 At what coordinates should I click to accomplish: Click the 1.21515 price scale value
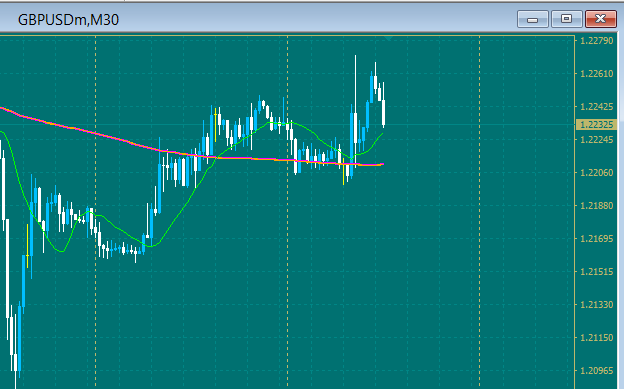[597, 272]
